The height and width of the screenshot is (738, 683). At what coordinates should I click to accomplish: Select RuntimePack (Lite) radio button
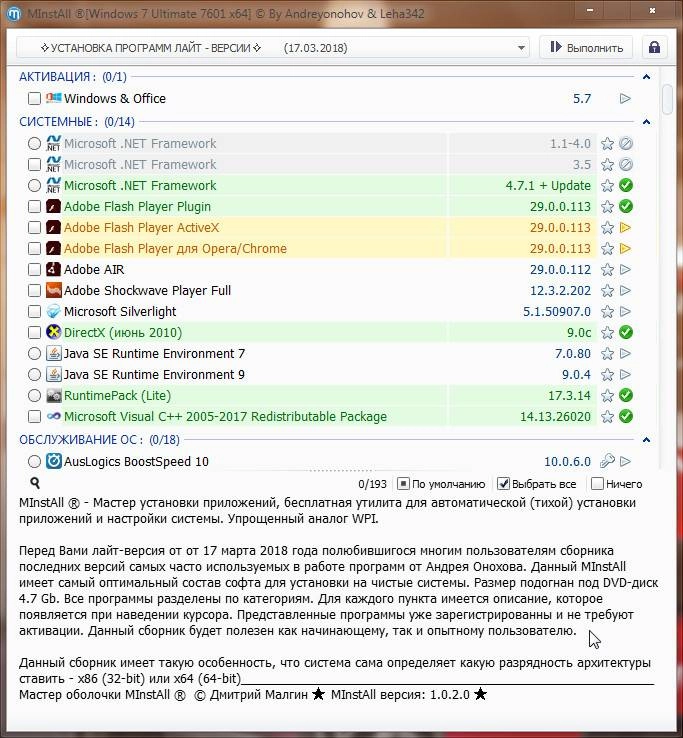[x=34, y=395]
